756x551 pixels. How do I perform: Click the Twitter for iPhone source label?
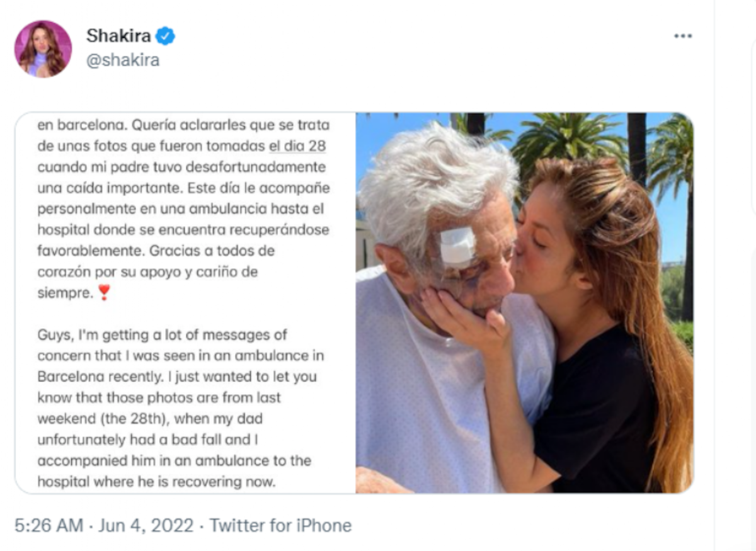tap(280, 525)
